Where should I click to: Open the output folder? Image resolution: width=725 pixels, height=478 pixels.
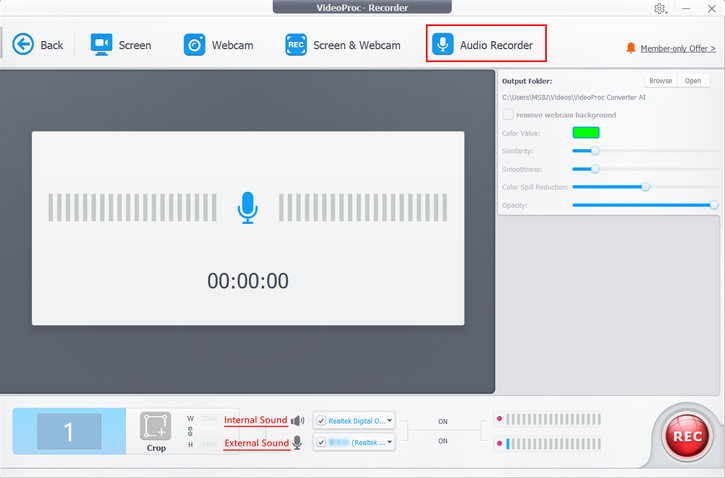(x=693, y=80)
